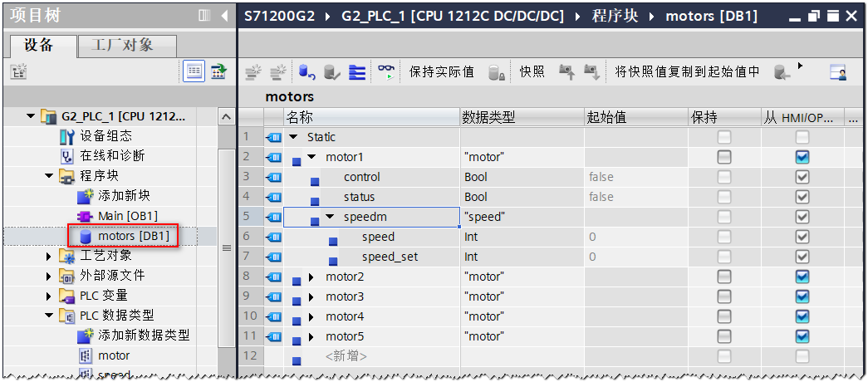This screenshot has width=868, height=387.
Task: Click the table export icon in project tree toolbar
Action: [x=219, y=71]
